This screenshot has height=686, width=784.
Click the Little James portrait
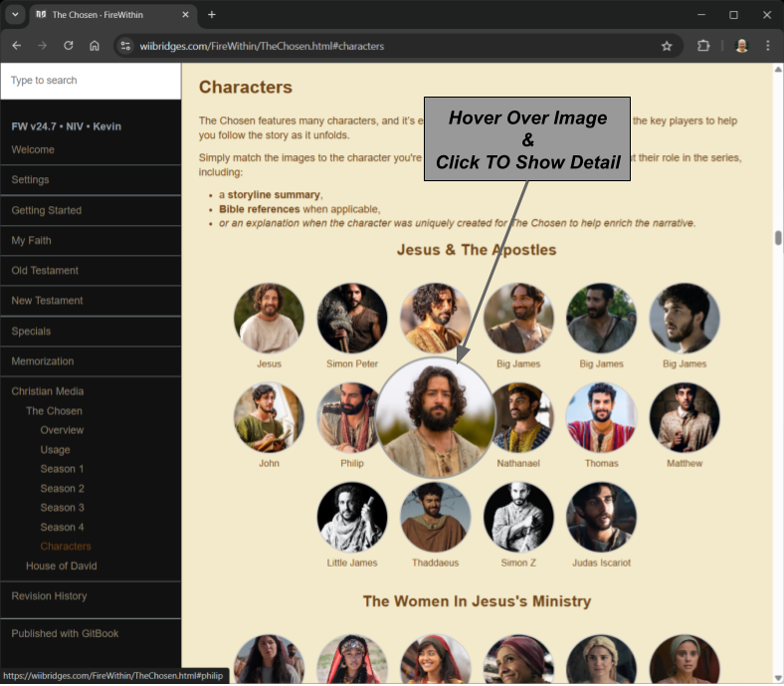pos(352,518)
